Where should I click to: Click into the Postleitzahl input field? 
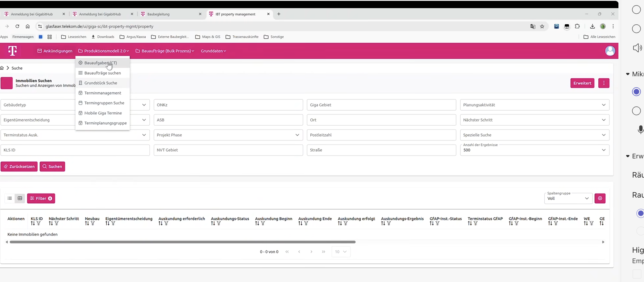pyautogui.click(x=381, y=135)
